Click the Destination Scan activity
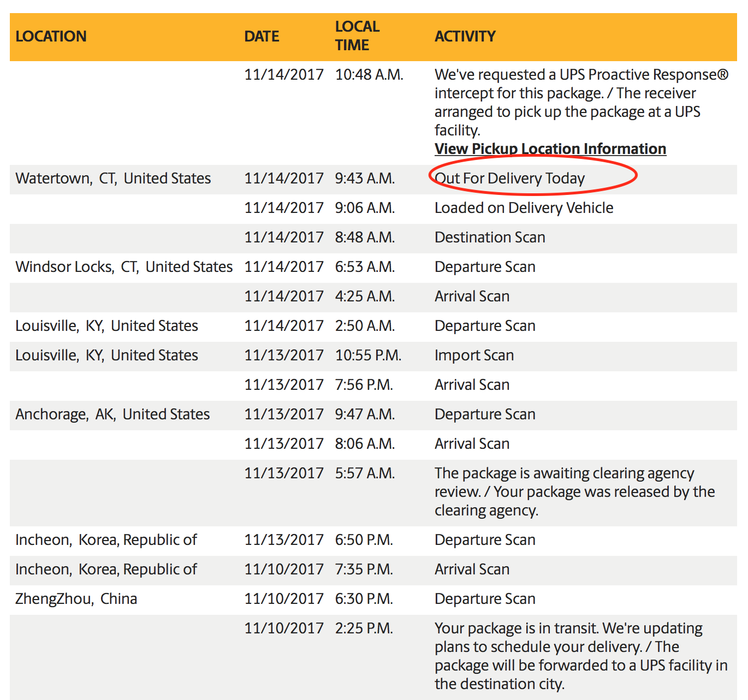This screenshot has width=748, height=700. pos(490,237)
